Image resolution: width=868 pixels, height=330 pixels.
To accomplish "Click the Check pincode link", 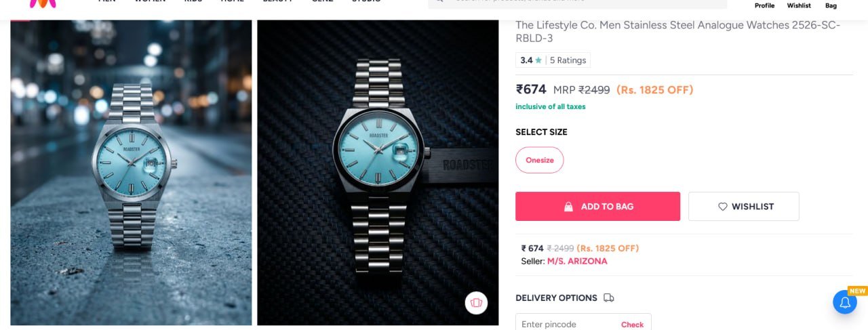I will [632, 325].
